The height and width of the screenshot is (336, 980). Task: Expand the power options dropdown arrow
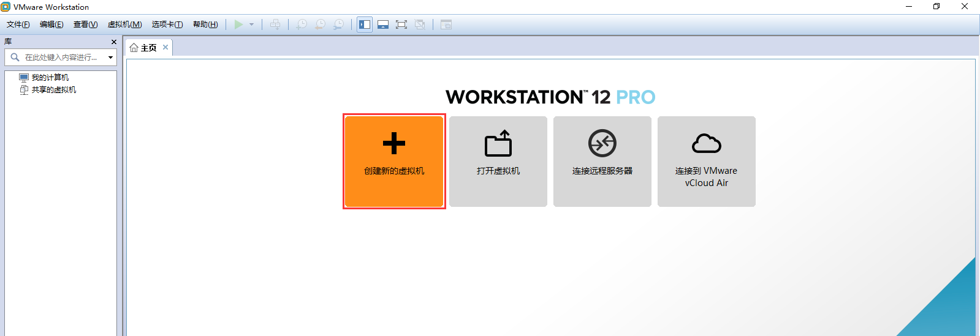251,24
